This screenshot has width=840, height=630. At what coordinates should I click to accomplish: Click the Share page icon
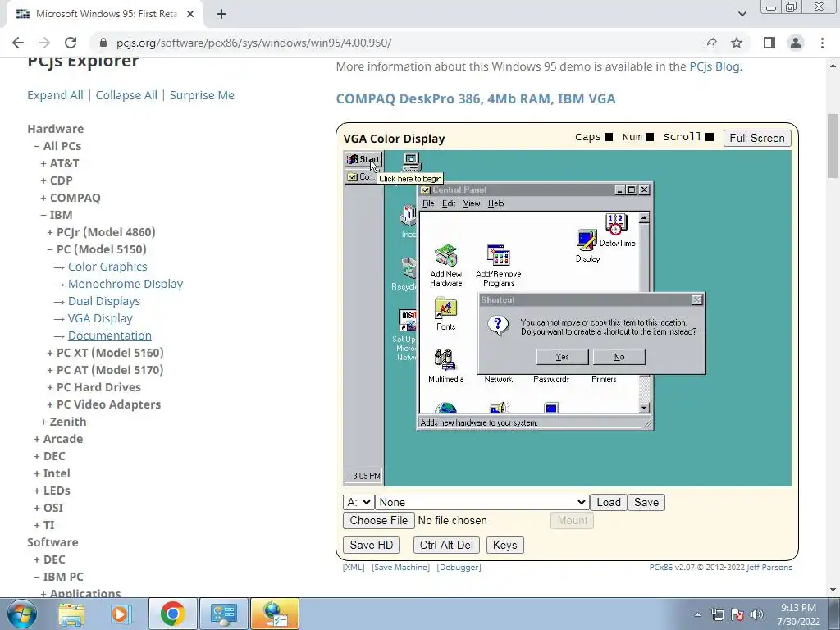[710, 43]
